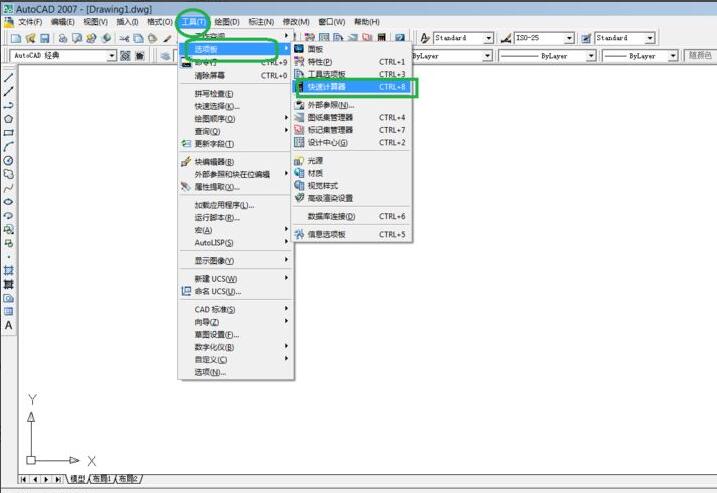The image size is (717, 493).
Task: Select the Circle tool
Action: tap(8, 161)
